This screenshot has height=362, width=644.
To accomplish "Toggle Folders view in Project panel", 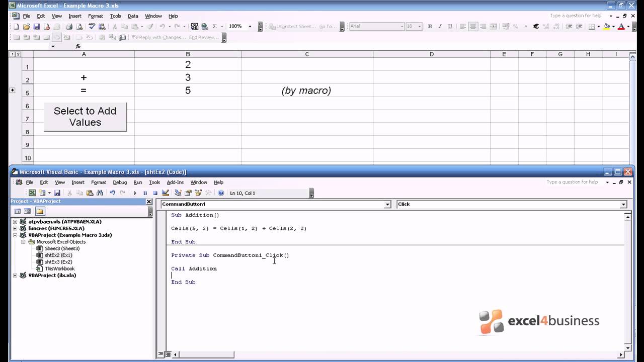I will pos(40,212).
